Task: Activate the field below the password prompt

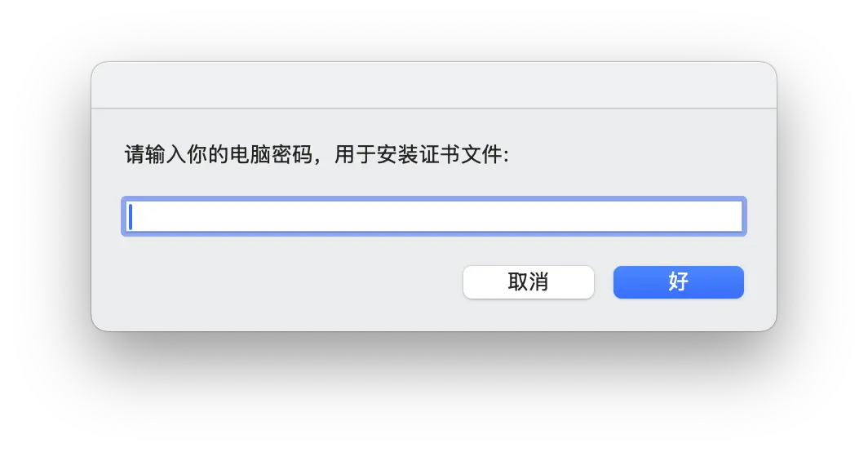Action: 434,216
